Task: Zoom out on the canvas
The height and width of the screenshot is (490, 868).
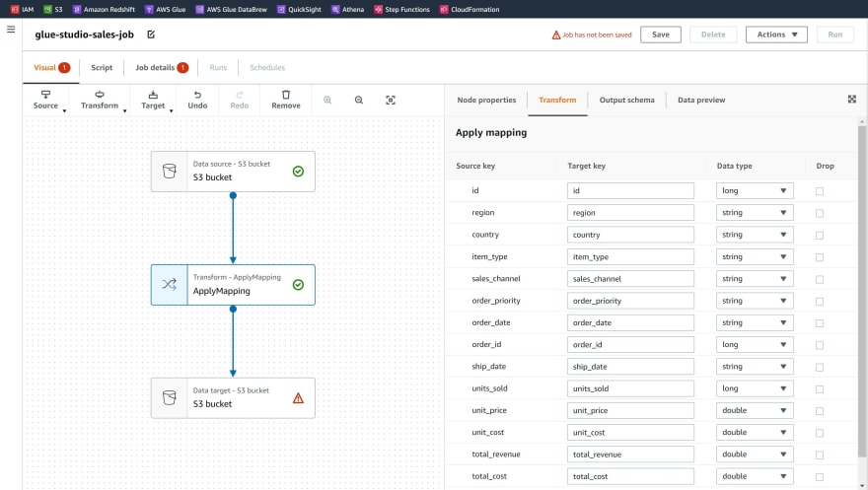Action: click(x=359, y=101)
